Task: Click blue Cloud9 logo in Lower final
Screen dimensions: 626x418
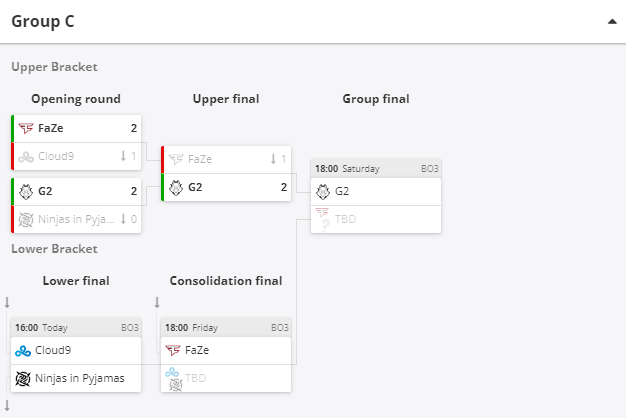Action: click(23, 351)
